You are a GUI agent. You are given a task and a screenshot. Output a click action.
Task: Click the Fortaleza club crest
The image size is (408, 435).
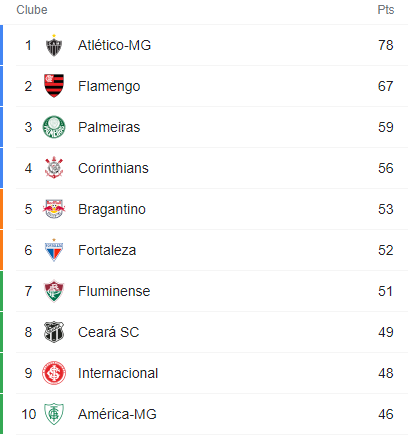(x=54, y=250)
